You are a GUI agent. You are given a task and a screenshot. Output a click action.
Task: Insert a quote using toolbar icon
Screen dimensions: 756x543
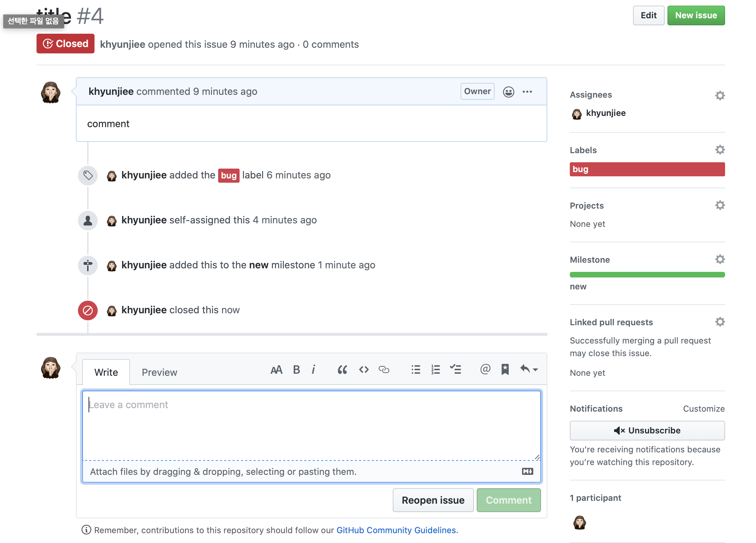click(342, 369)
